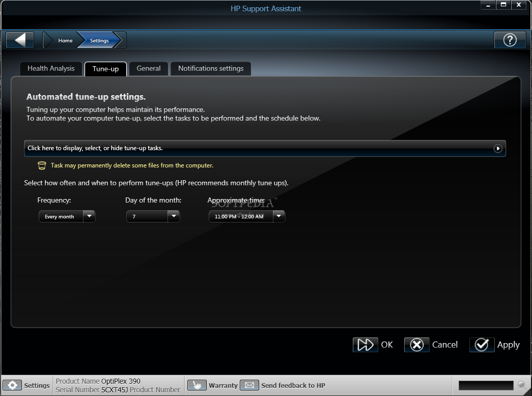This screenshot has height=396, width=532.
Task: Open help via question mark icon
Action: pos(510,40)
